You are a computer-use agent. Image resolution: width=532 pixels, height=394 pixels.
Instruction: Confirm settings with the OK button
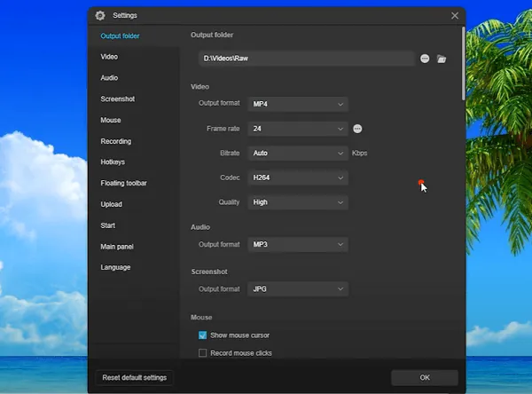[x=425, y=378]
